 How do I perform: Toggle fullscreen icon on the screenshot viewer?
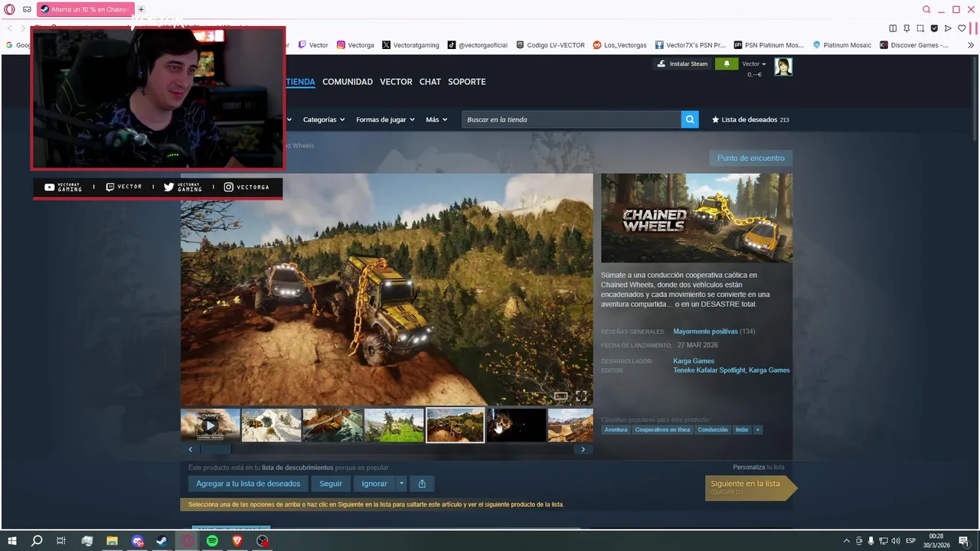[581, 396]
